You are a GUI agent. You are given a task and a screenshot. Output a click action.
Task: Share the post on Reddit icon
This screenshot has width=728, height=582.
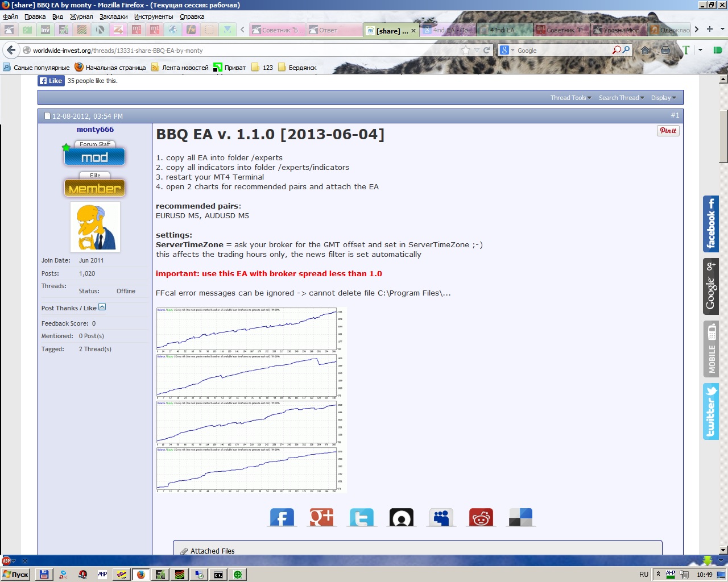click(481, 518)
